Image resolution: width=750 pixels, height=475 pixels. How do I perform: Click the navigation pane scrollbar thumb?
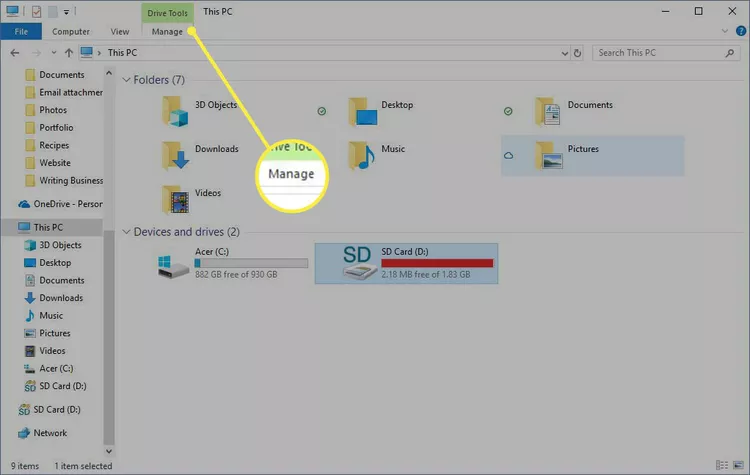[x=109, y=337]
